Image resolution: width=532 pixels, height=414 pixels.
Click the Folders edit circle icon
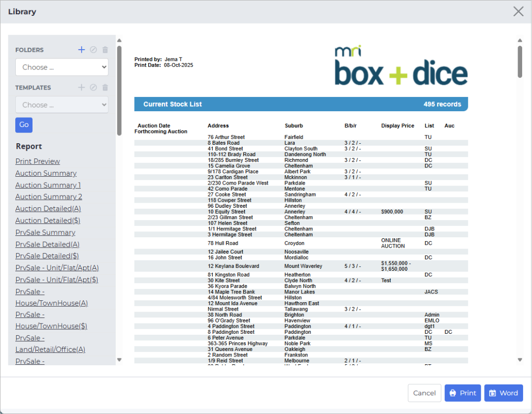[x=93, y=50]
